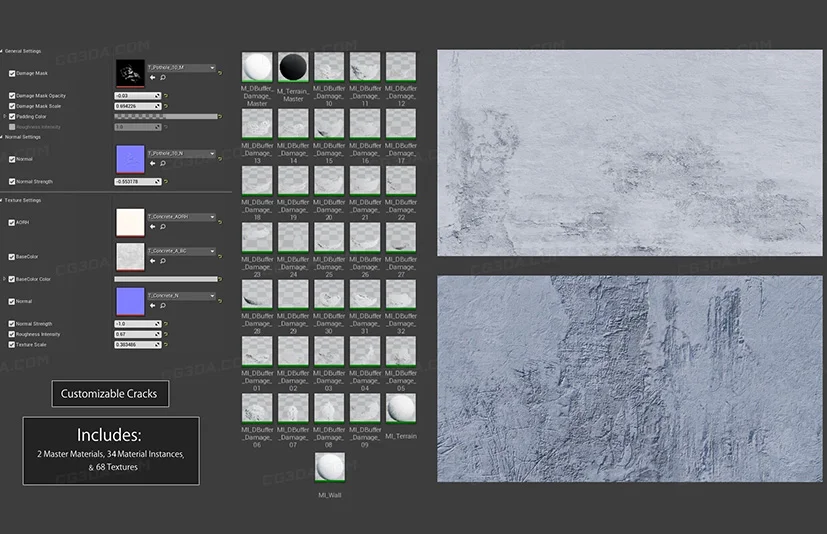
Task: Toggle Padding Color checkbox
Action: 12,117
